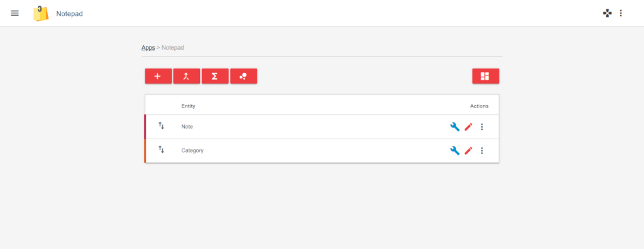The width and height of the screenshot is (644, 249).
Task: Select the Note entity name
Action: (x=187, y=126)
